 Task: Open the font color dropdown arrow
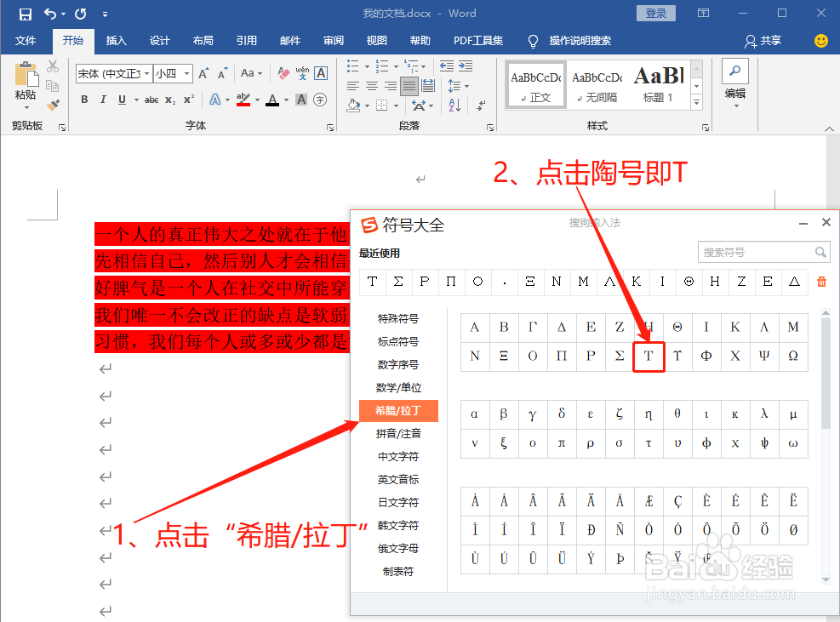click(286, 100)
